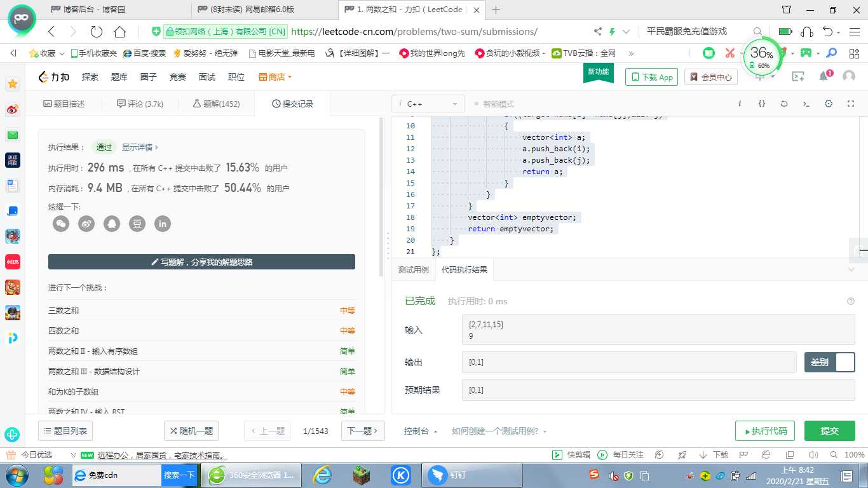Share result via QQ icon
868x488 pixels.
112,224
